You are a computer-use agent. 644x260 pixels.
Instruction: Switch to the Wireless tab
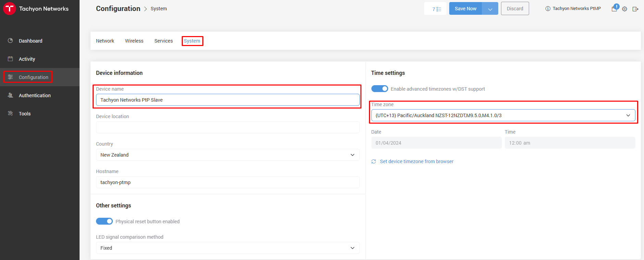(134, 41)
